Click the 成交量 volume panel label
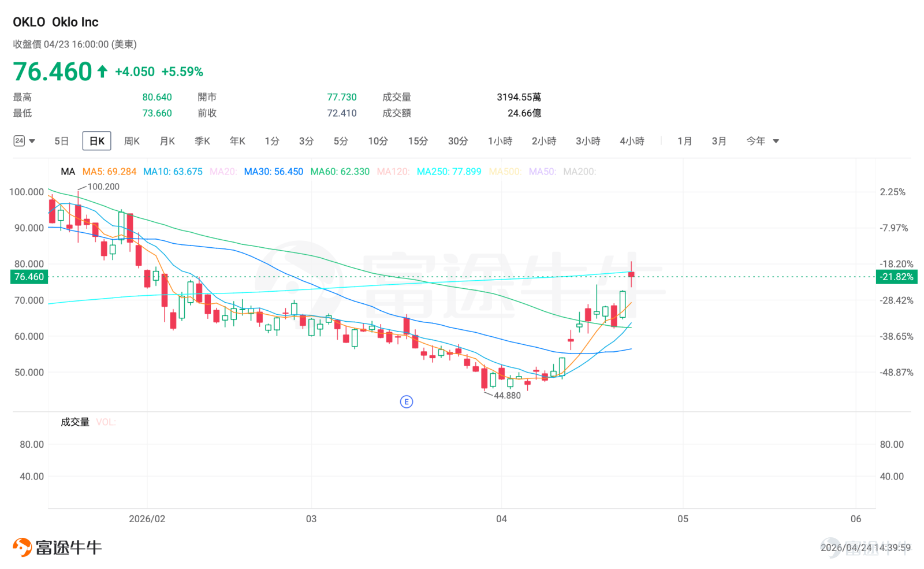924x569 pixels. (x=75, y=422)
